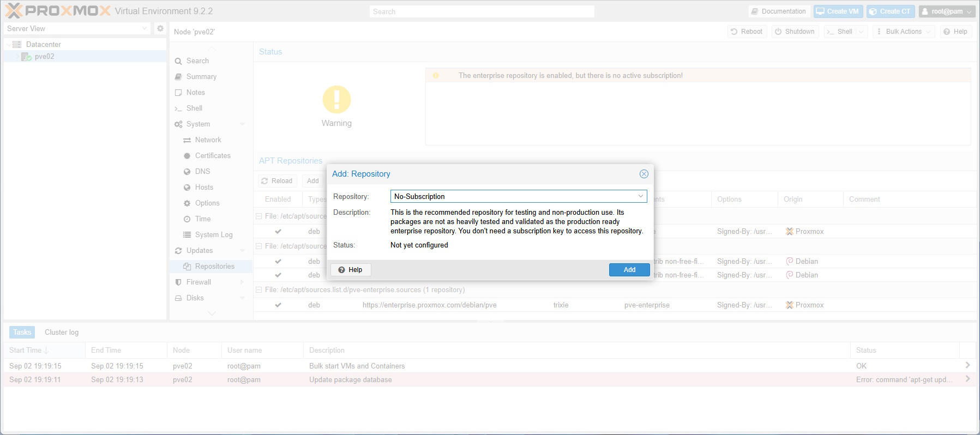Open the Server View gear settings

[160, 28]
